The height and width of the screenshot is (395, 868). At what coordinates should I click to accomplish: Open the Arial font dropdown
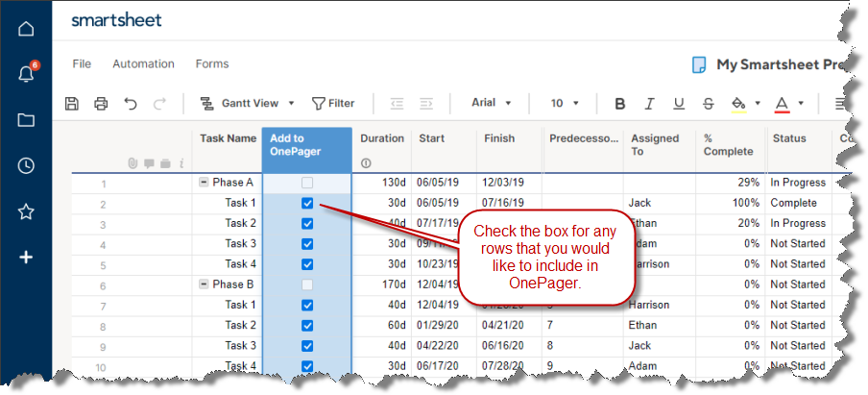tap(491, 103)
